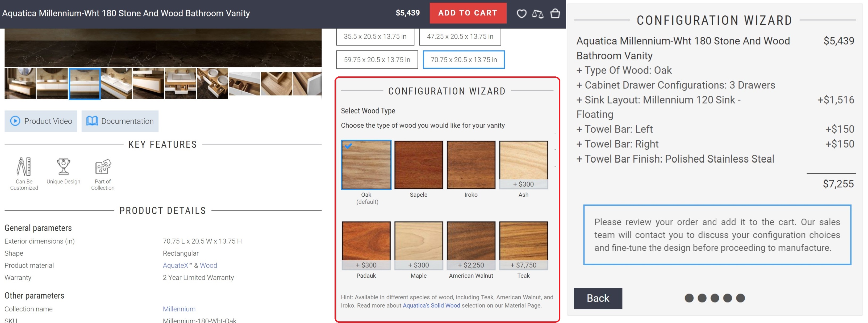Click the Part of Collection puzzle icon
The width and height of the screenshot is (868, 323).
coord(103,167)
